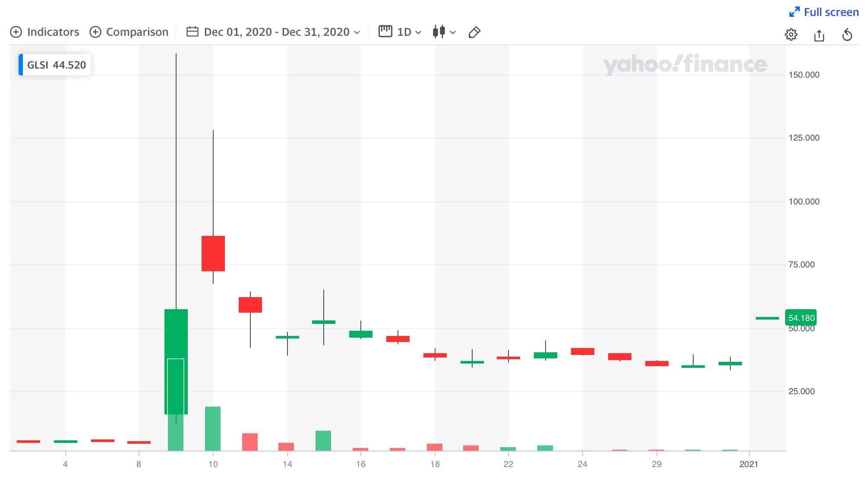Click the GLSI 44.520 symbol label
Screen dimensions: 868x483
pyautogui.click(x=57, y=65)
